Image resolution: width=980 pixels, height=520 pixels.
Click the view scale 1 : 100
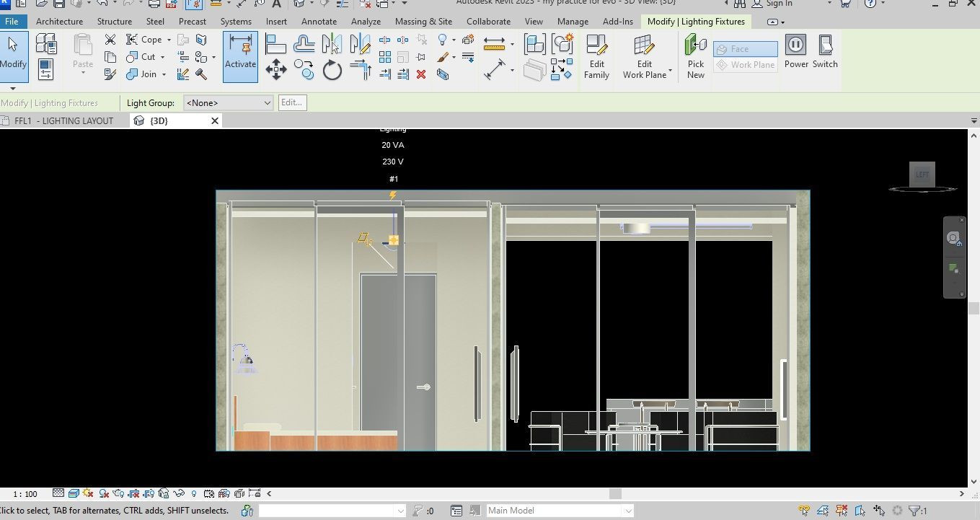pyautogui.click(x=25, y=494)
